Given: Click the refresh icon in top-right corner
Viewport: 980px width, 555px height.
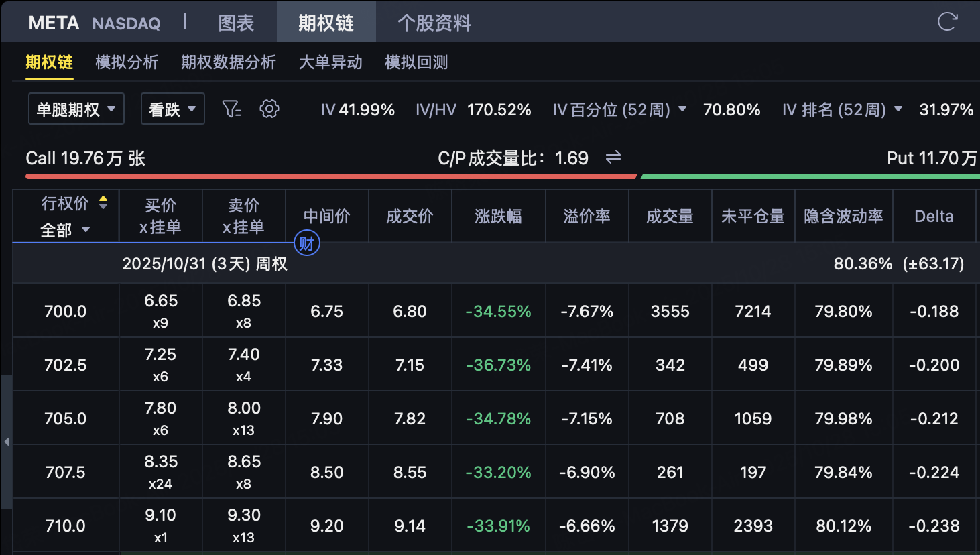Looking at the screenshot, I should click(x=947, y=22).
